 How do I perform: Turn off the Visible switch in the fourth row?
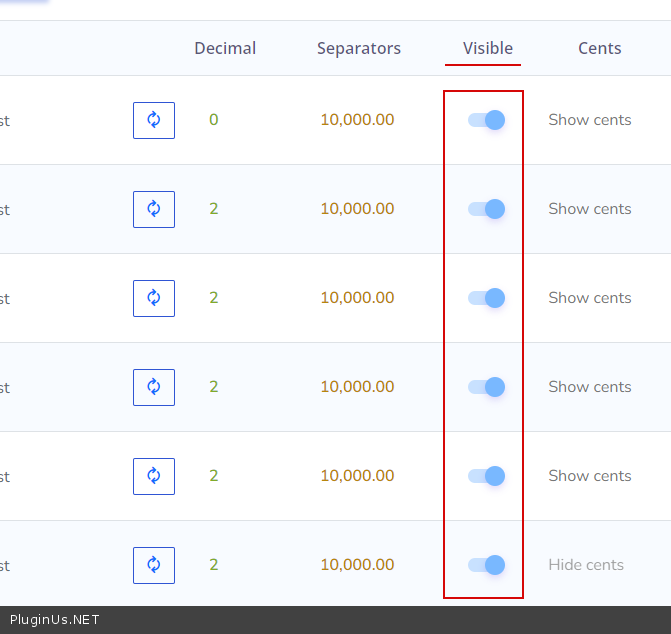tap(486, 387)
